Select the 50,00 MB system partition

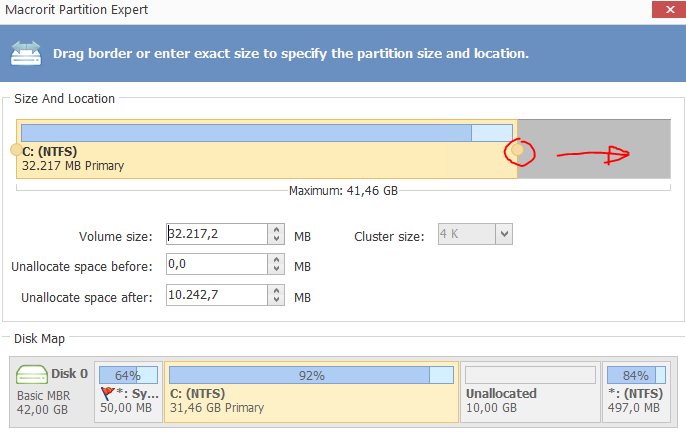point(128,392)
